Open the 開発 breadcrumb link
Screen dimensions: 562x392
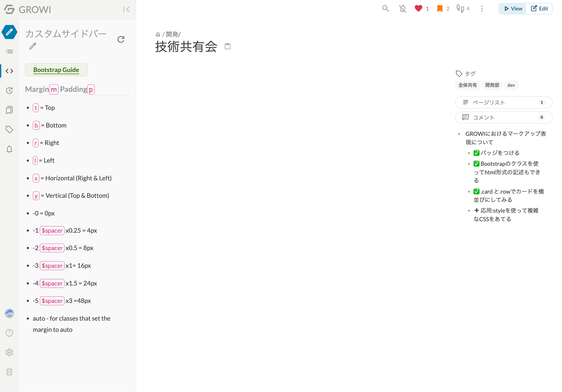[172, 34]
